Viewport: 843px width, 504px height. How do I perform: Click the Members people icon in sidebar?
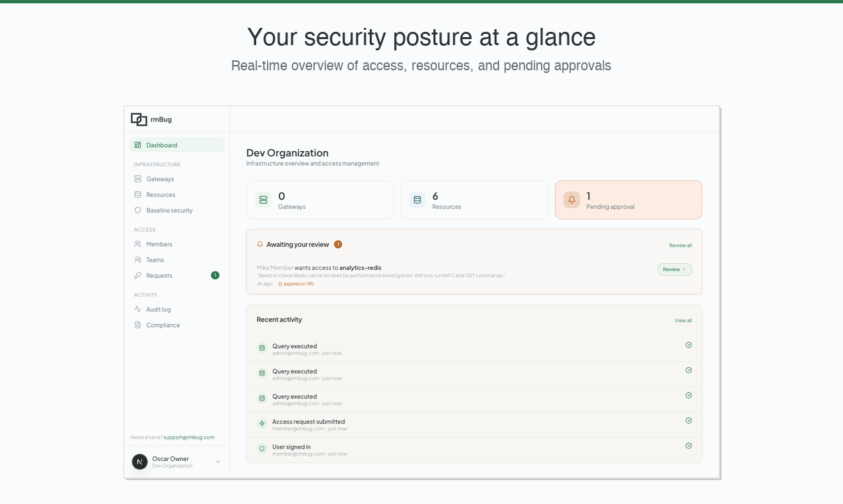point(137,244)
